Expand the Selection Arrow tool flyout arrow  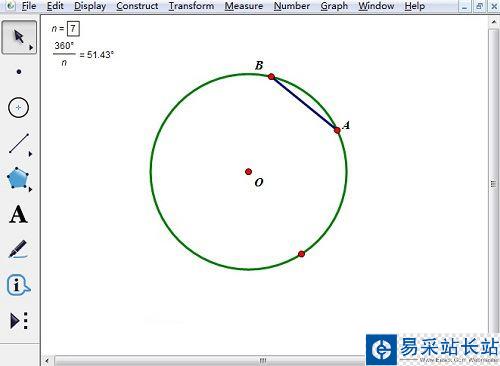[x=31, y=48]
